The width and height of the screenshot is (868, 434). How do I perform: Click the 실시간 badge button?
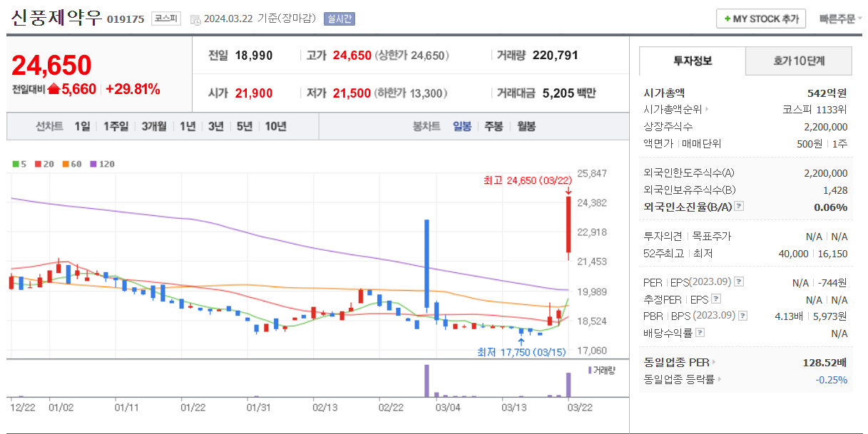pos(339,19)
